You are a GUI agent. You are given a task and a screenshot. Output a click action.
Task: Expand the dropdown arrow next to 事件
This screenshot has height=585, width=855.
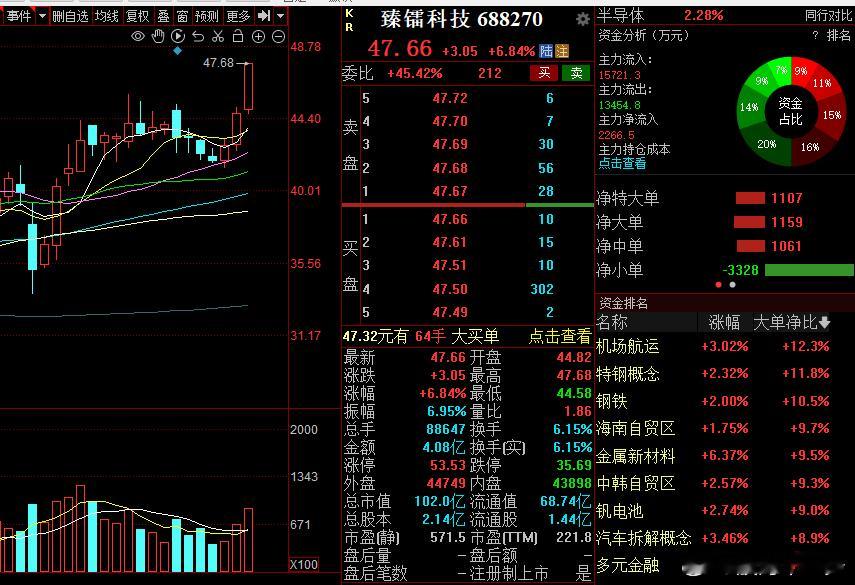(x=43, y=16)
